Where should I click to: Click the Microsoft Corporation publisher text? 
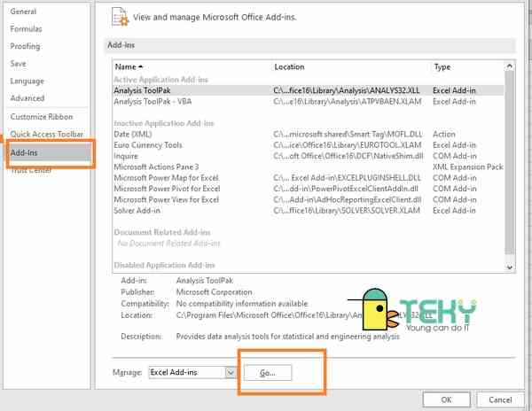coord(214,292)
